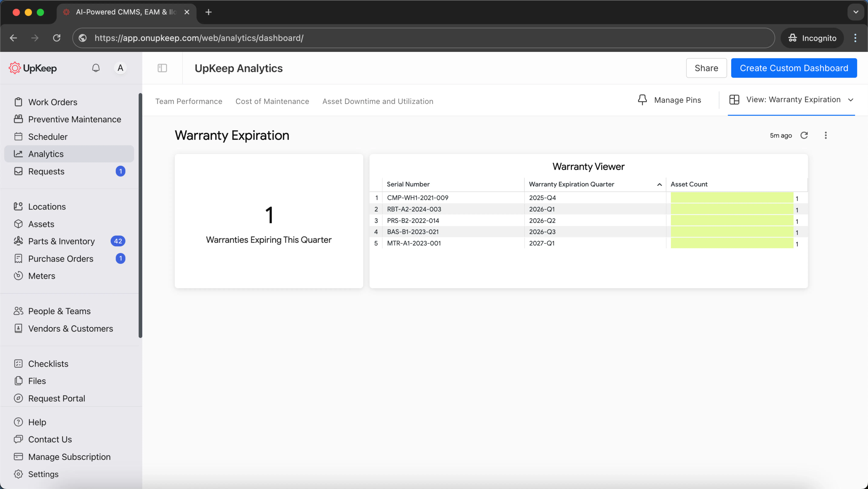Screen dimensions: 868x489
Task: Open the Checklists page
Action: coord(48,364)
